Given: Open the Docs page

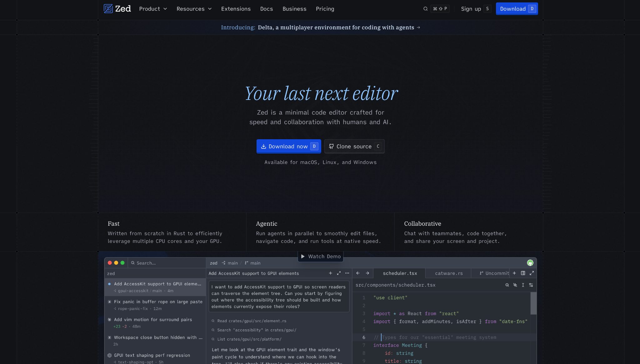Looking at the screenshot, I should click(x=267, y=9).
